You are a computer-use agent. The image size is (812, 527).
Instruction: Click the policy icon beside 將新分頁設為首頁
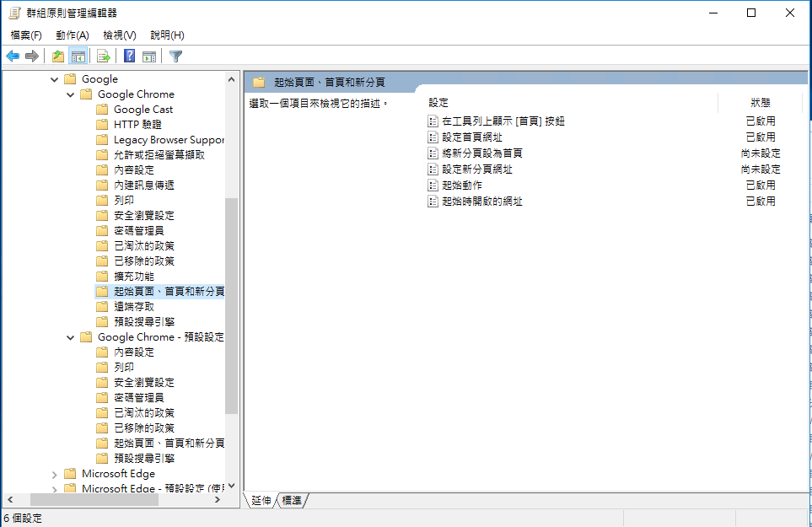[x=433, y=153]
